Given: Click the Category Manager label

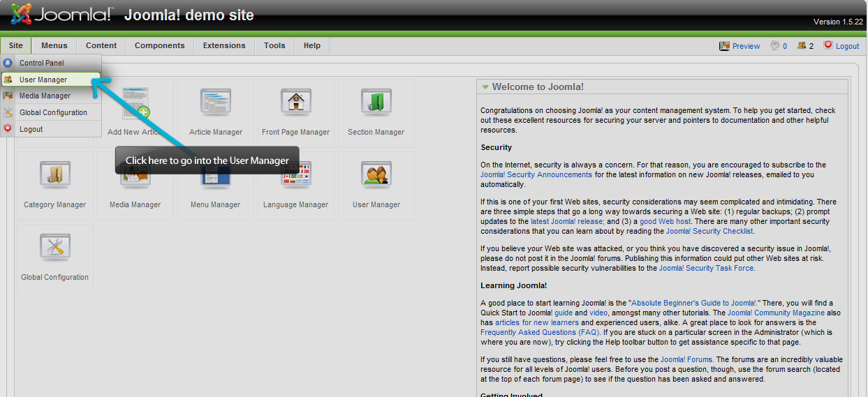Looking at the screenshot, I should [54, 204].
